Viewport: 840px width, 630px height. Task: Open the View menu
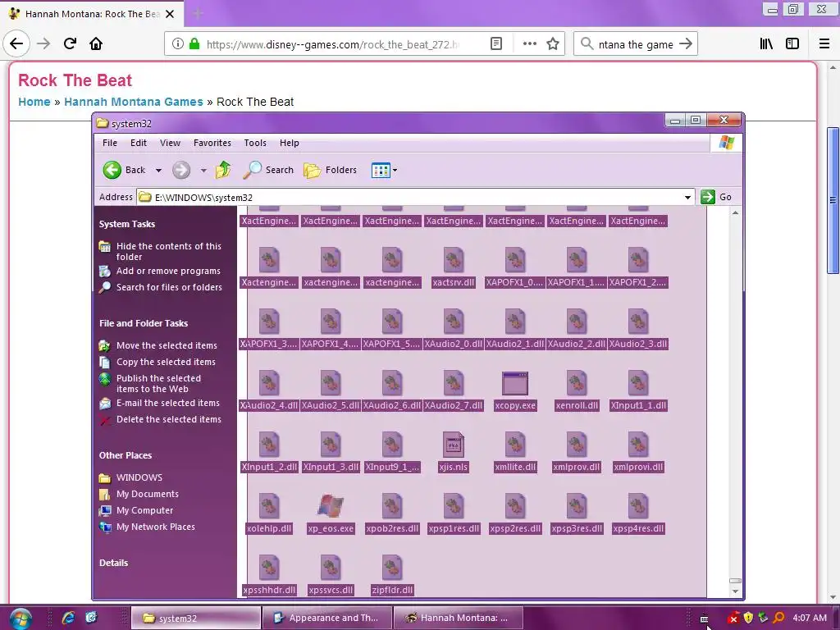170,143
